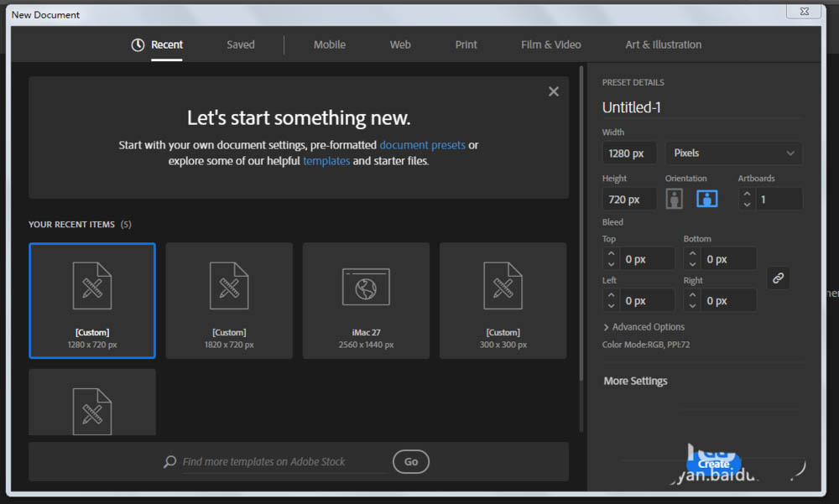Choose landscape orientation
Image resolution: width=839 pixels, height=504 pixels.
706,199
